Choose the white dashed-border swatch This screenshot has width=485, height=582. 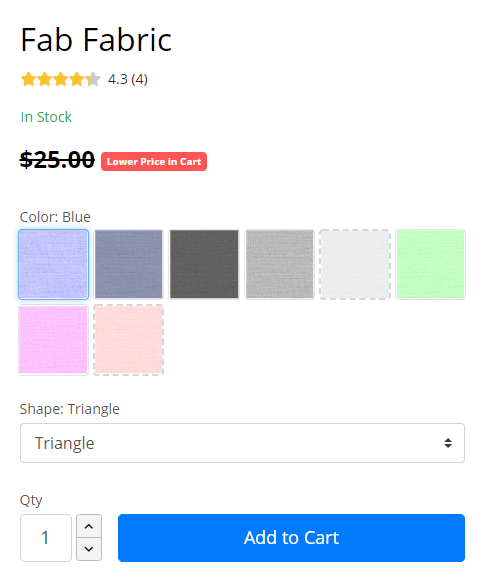point(355,264)
